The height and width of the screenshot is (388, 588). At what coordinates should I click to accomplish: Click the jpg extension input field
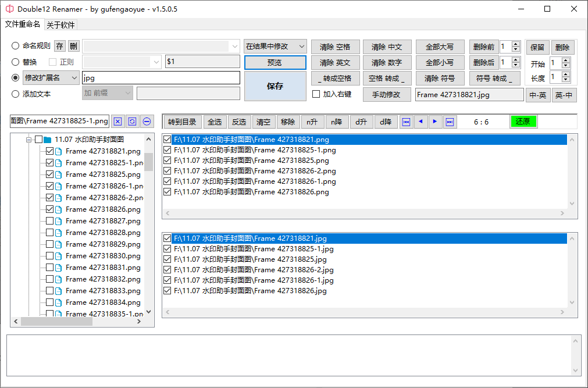click(161, 78)
